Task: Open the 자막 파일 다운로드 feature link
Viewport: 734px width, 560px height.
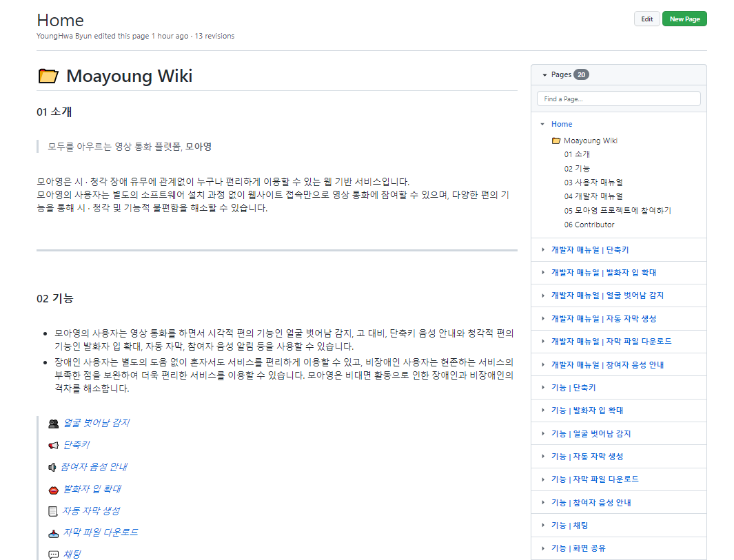Action: click(x=101, y=532)
